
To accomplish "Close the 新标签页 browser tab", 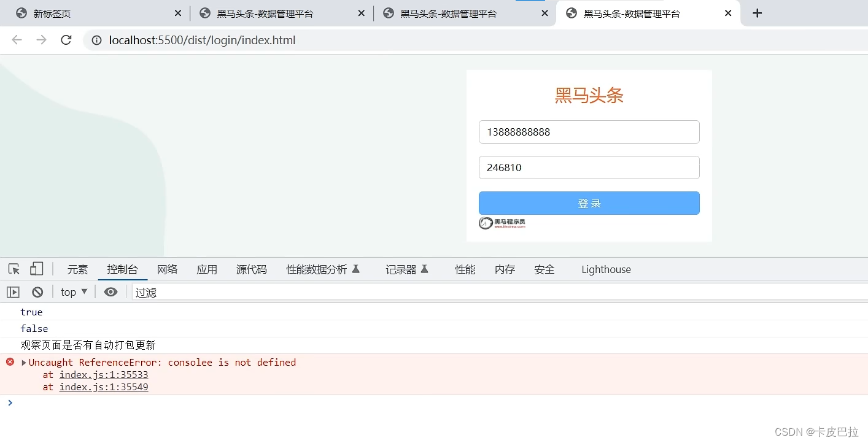I will click(178, 13).
